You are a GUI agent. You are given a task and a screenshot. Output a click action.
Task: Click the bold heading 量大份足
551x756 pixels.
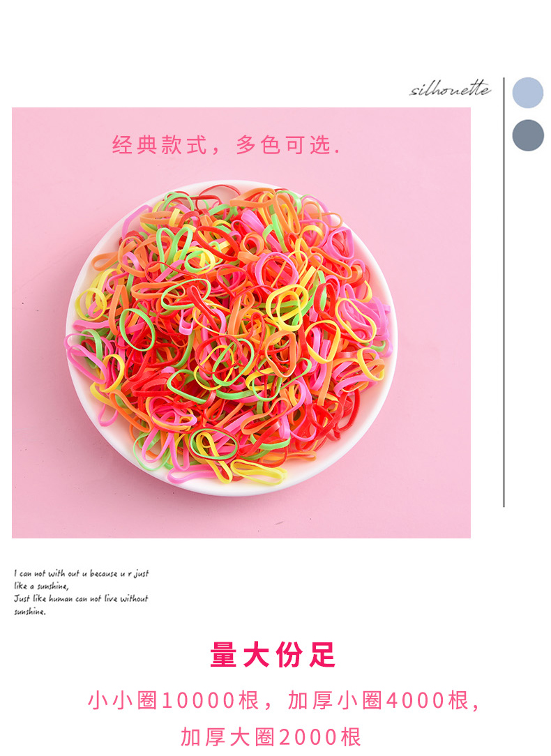click(273, 655)
